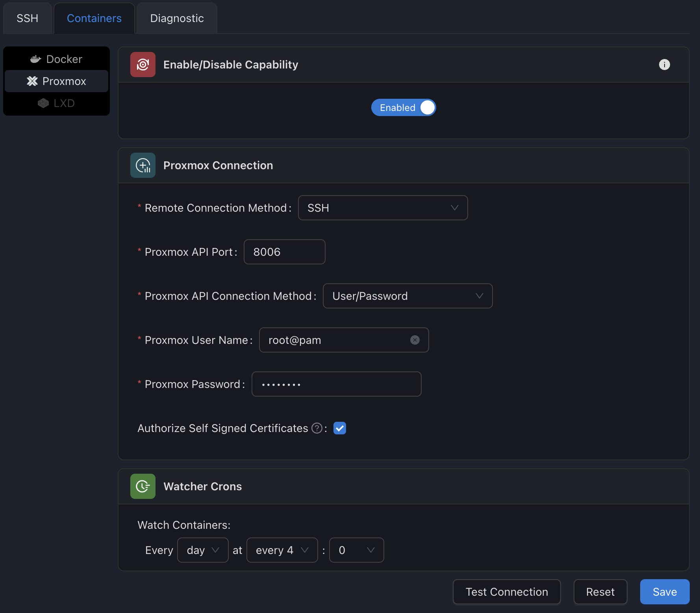Open the Remote Connection Method dropdown

(x=383, y=208)
